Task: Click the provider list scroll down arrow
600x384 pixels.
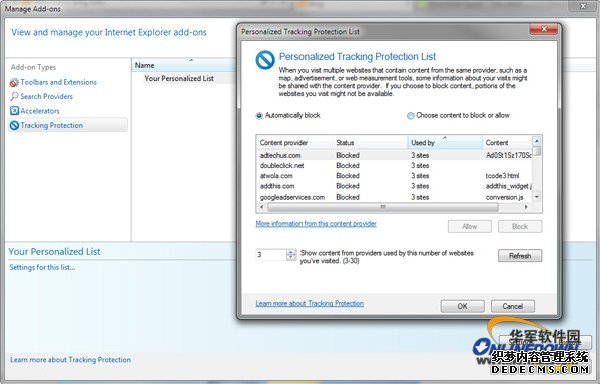Action: 537,197
